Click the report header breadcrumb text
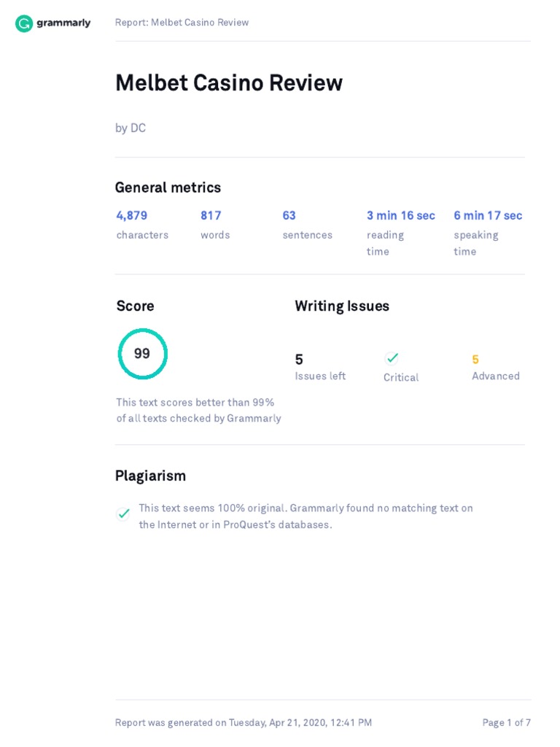Viewport: 560px width, 747px height. (182, 23)
